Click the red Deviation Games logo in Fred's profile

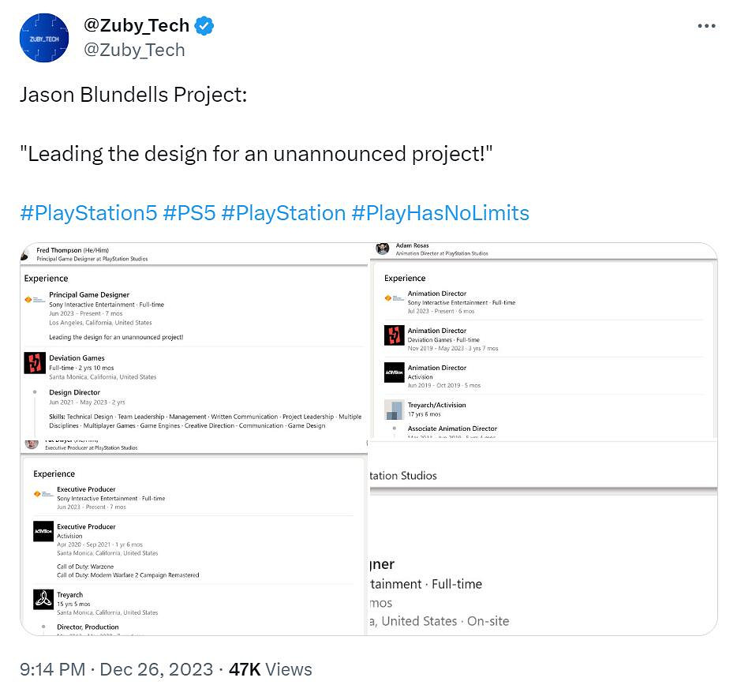pyautogui.click(x=34, y=364)
